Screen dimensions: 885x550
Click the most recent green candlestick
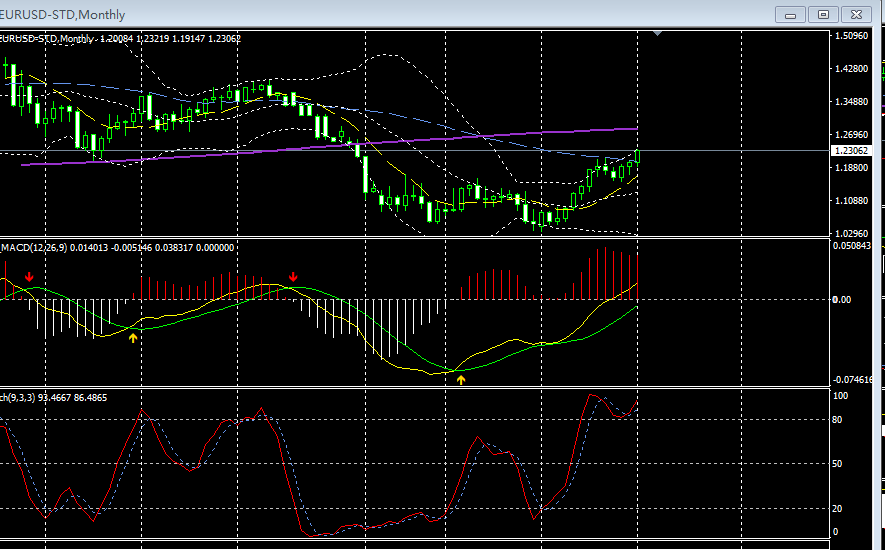[637, 156]
